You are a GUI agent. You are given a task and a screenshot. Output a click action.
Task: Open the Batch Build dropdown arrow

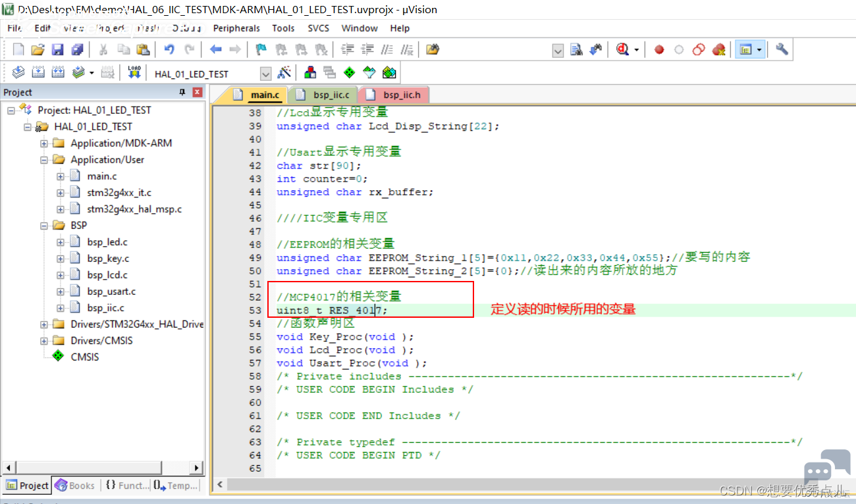click(92, 73)
